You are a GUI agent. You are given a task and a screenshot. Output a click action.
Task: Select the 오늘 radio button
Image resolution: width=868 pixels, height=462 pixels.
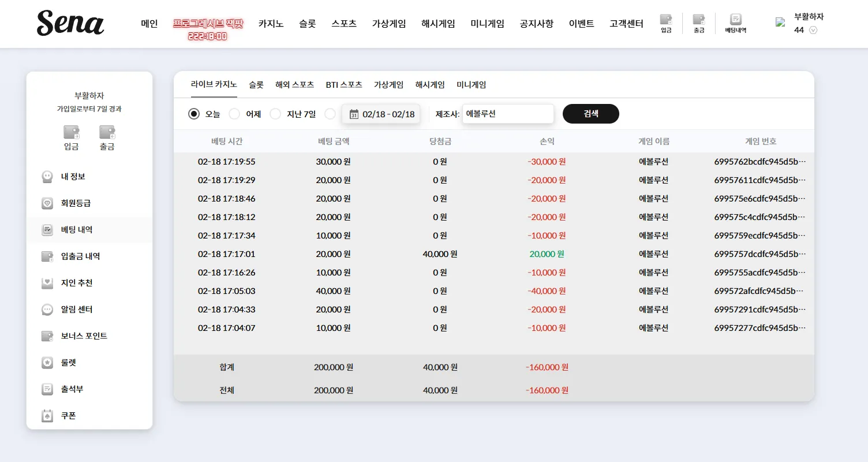[194, 114]
